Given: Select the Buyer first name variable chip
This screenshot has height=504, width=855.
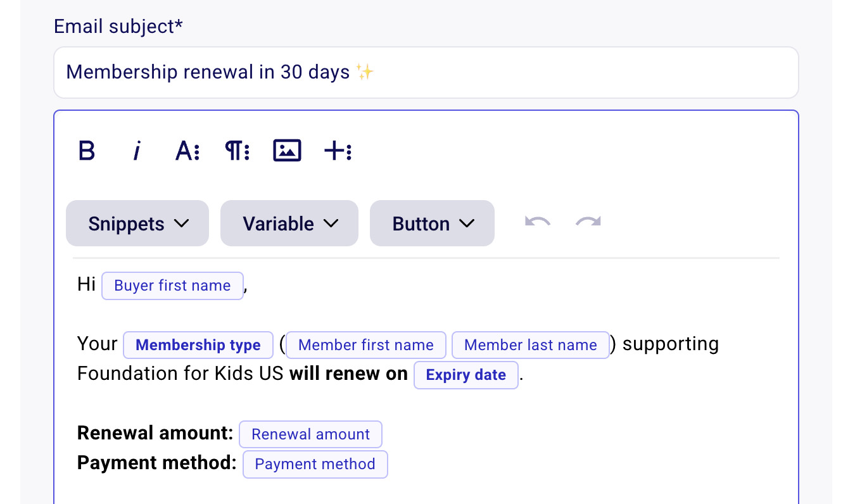Looking at the screenshot, I should [172, 286].
